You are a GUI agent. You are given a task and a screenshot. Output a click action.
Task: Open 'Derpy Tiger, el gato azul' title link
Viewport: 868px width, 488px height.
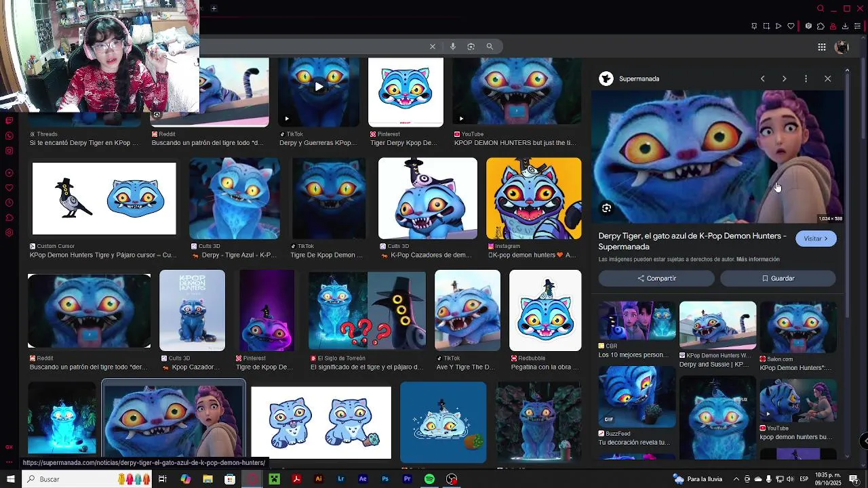[x=692, y=241]
